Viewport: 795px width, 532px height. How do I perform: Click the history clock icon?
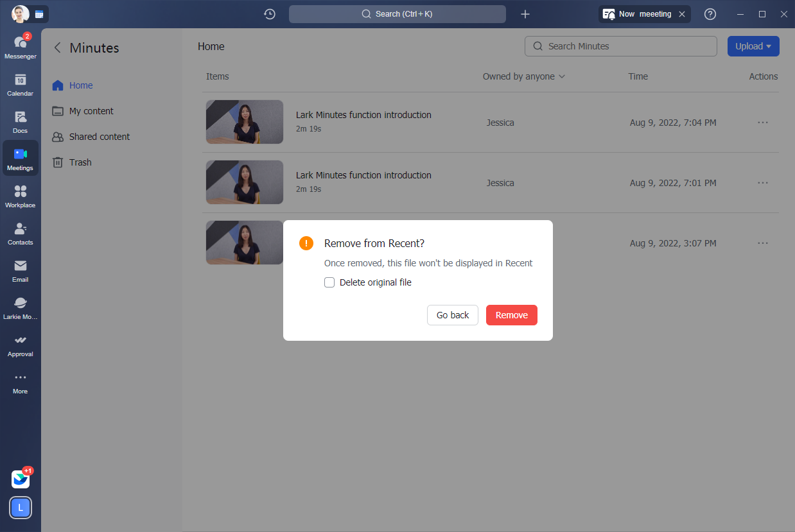(270, 14)
